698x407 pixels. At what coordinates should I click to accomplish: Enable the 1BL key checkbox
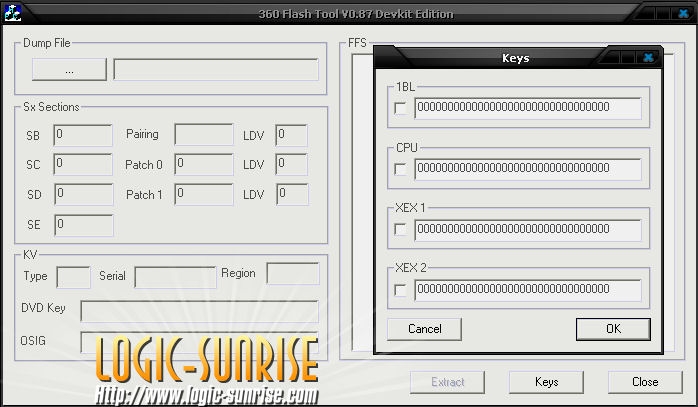tap(400, 108)
